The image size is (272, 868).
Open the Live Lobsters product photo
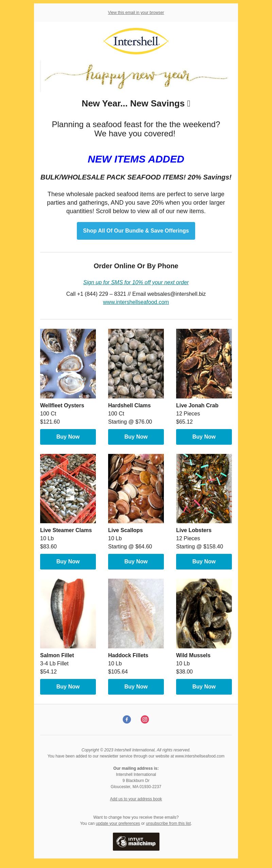(204, 489)
